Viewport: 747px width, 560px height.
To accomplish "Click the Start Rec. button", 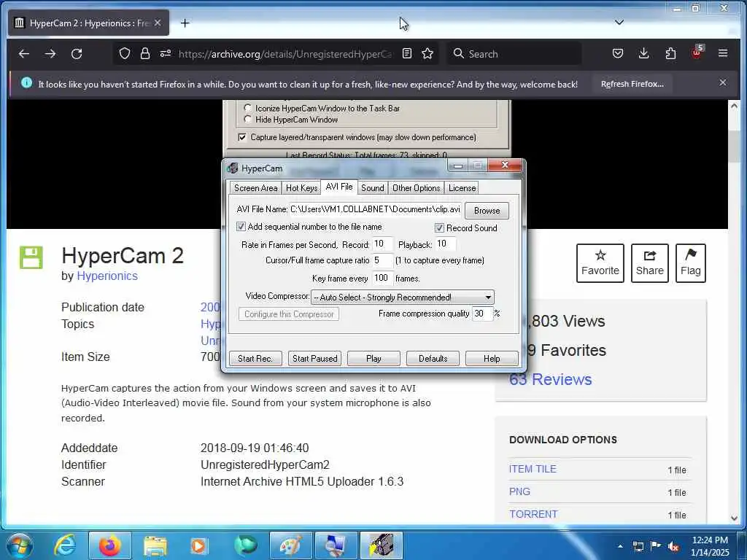I will [x=255, y=358].
